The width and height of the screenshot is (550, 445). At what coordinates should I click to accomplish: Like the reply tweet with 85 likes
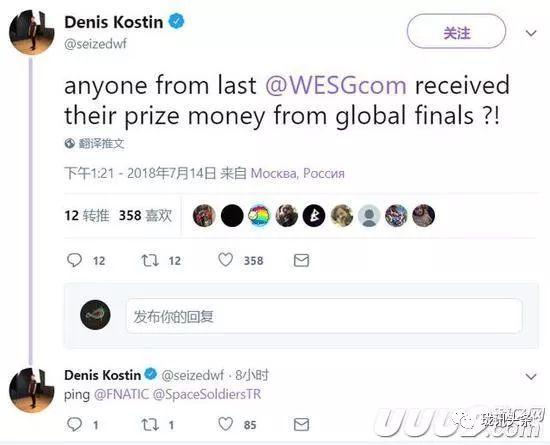point(226,424)
